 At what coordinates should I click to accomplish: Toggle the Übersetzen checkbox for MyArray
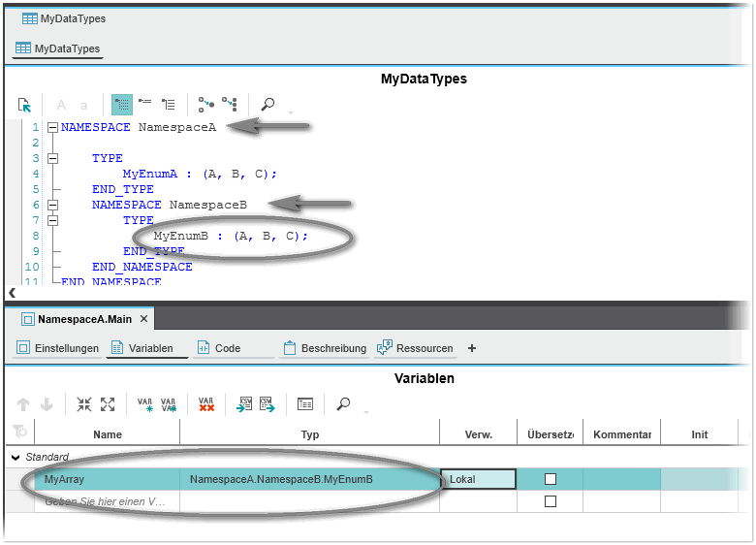click(551, 479)
